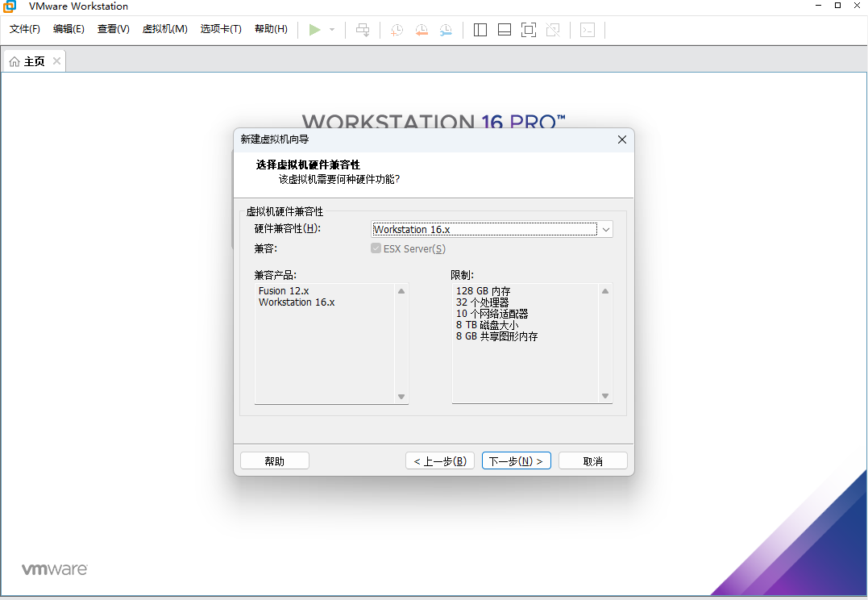This screenshot has height=600, width=868.
Task: Click 10 个网络适配器 limit entry
Action: (492, 314)
